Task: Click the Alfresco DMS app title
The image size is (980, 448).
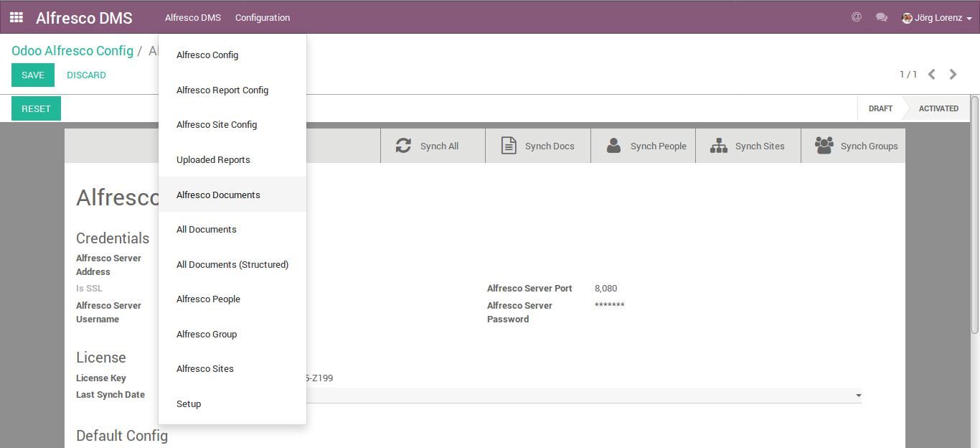Action: (x=84, y=18)
